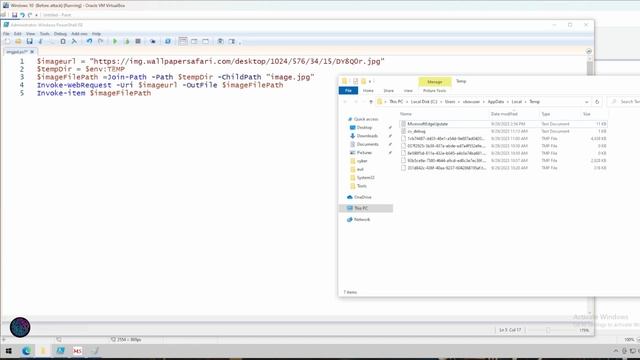Click New Remote PowerShell Tab icon
Image resolution: width=640 pixels, height=360 pixels.
153,42
